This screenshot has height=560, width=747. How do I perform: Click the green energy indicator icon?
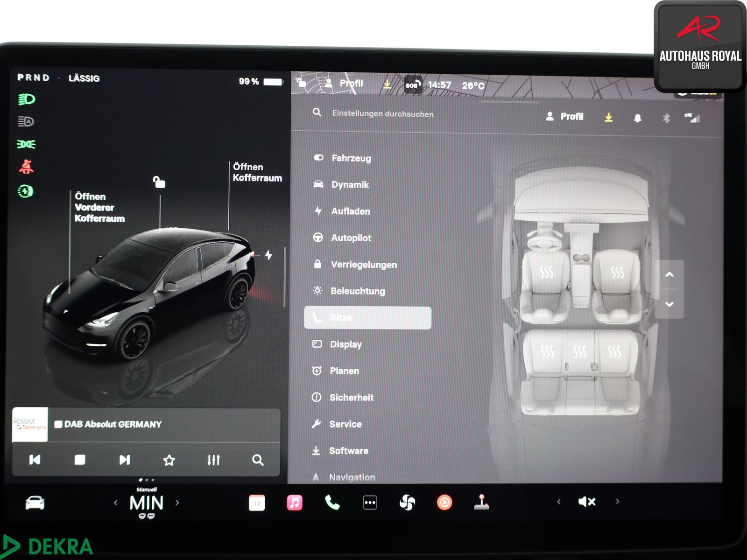(26, 191)
